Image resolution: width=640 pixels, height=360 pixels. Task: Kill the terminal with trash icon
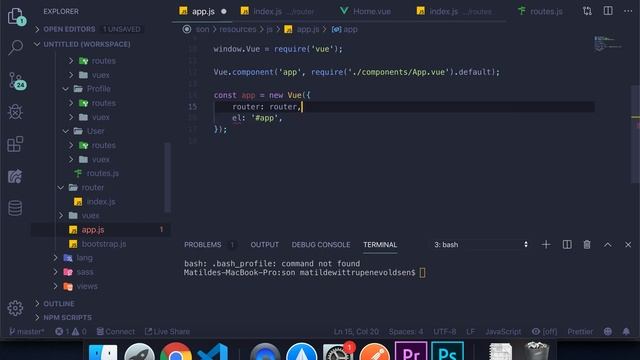click(x=587, y=244)
